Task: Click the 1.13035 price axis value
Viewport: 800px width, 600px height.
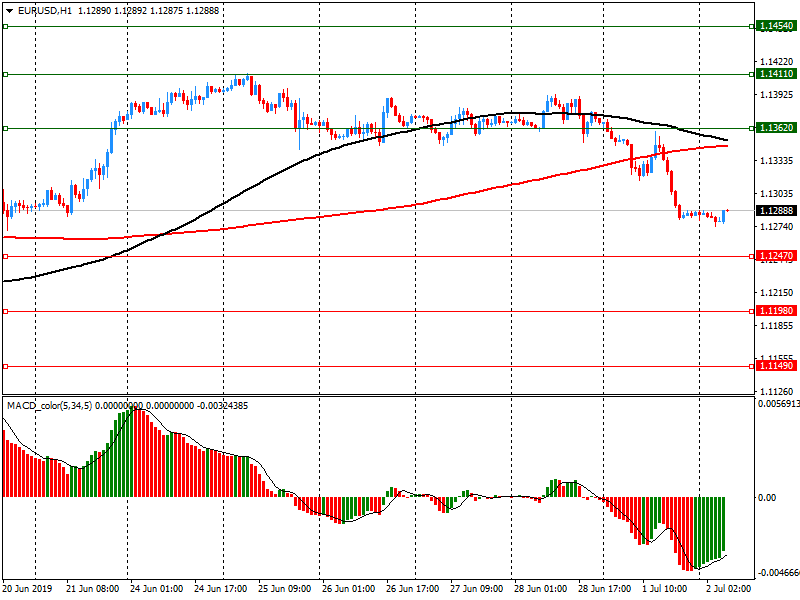Action: pyautogui.click(x=777, y=194)
